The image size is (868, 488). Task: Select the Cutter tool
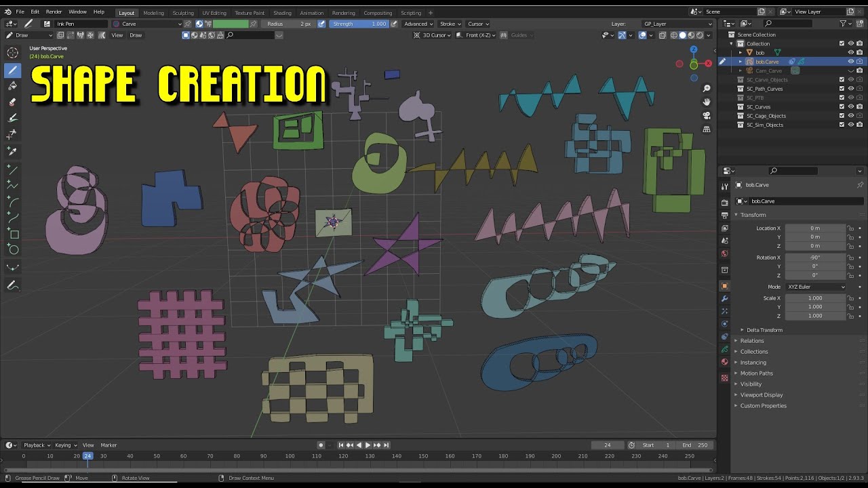(x=13, y=135)
